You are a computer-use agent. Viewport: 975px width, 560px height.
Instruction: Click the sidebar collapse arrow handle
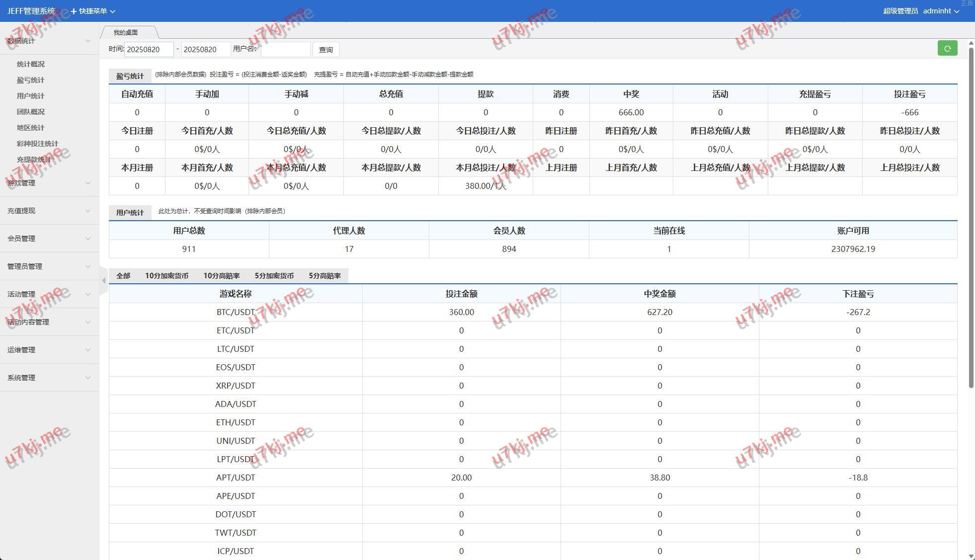pyautogui.click(x=103, y=281)
